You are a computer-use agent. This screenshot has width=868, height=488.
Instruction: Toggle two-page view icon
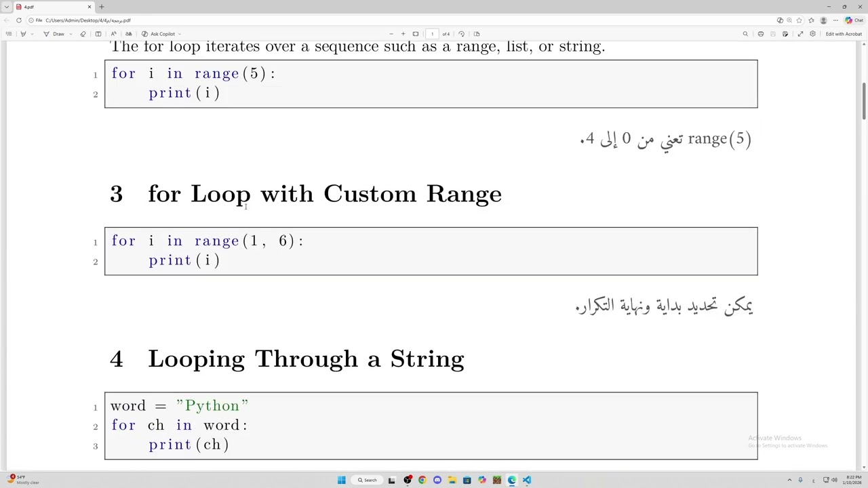tap(477, 34)
